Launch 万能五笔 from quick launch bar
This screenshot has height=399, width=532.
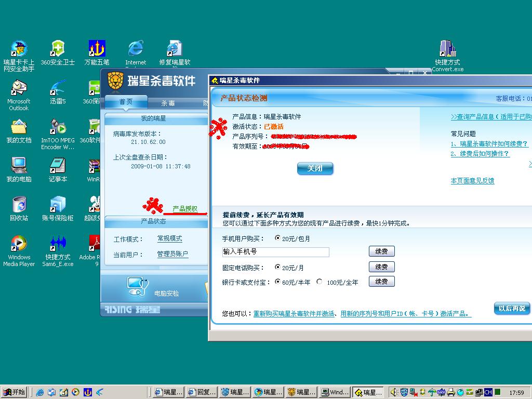87,392
